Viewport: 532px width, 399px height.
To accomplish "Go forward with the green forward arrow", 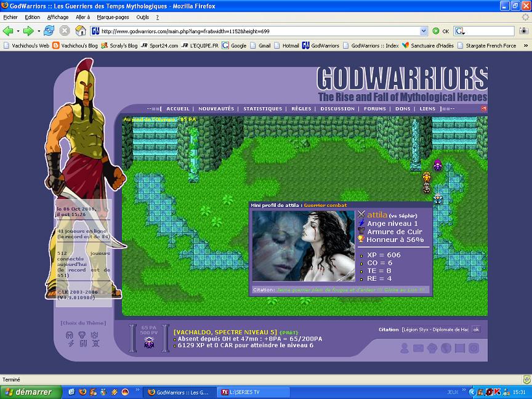I will pyautogui.click(x=28, y=31).
